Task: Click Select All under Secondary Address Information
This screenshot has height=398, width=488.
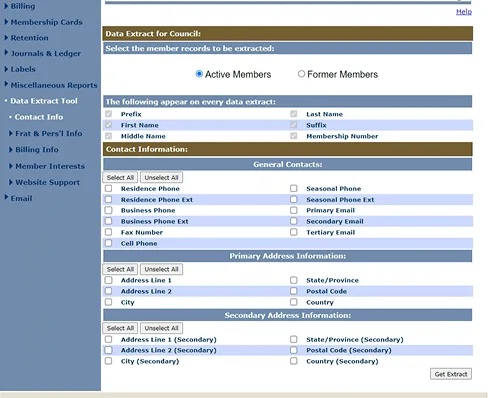Action: pyautogui.click(x=120, y=328)
